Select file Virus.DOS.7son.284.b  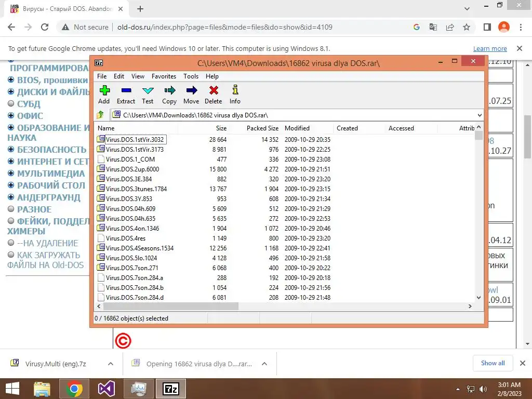pos(135,287)
